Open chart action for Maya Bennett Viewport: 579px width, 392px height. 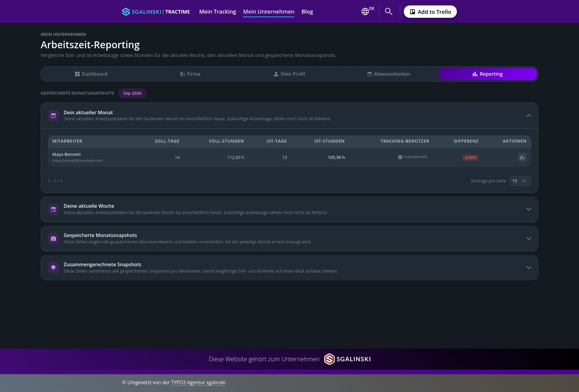pyautogui.click(x=522, y=157)
